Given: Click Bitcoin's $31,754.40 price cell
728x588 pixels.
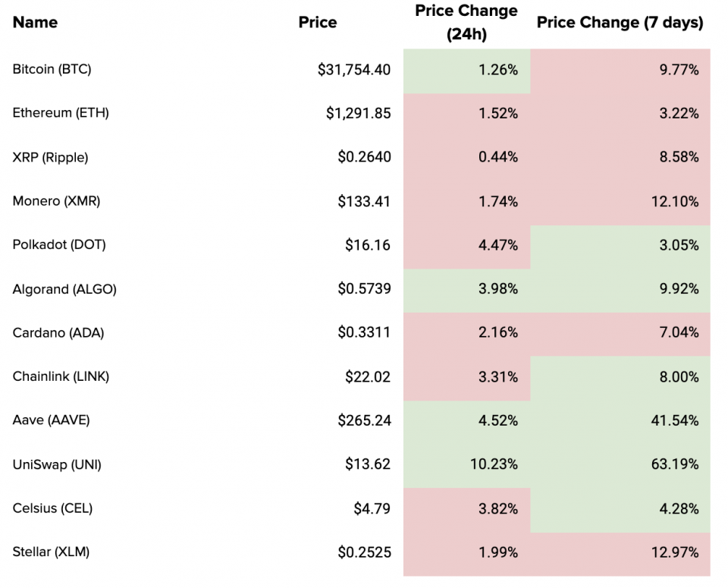Looking at the screenshot, I should point(354,70).
